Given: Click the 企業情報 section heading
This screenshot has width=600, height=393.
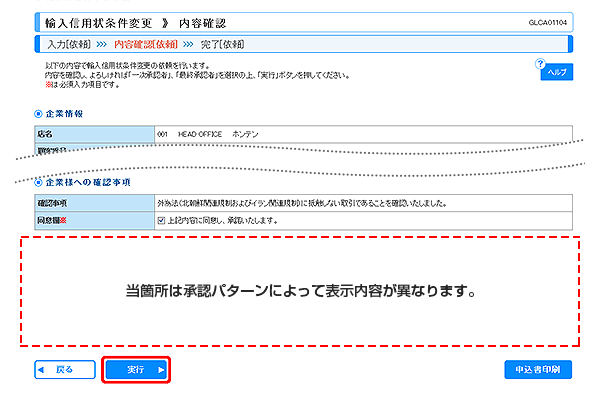Looking at the screenshot, I should coord(64,114).
